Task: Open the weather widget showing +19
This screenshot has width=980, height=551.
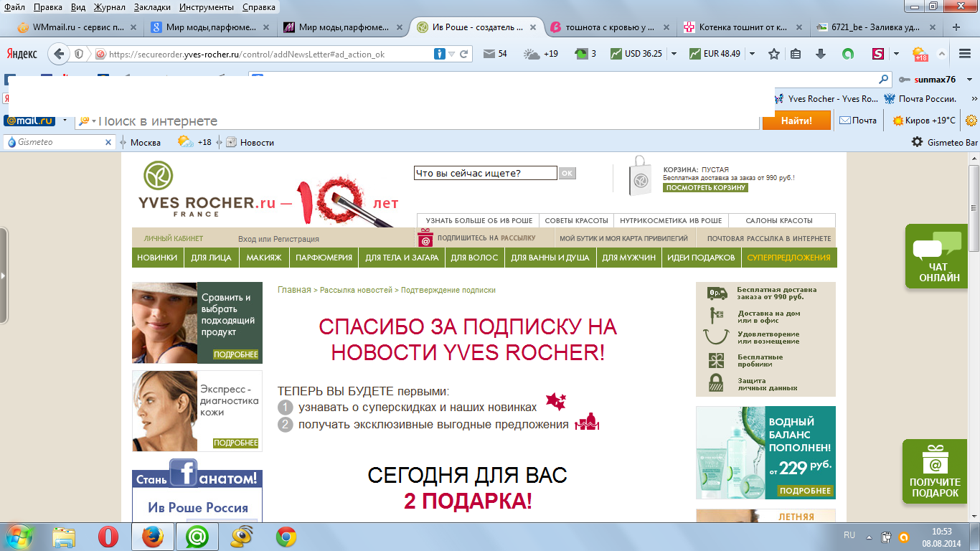Action: 541,54
